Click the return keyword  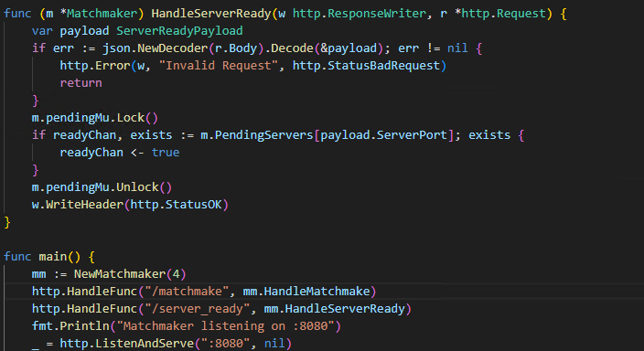coord(80,83)
